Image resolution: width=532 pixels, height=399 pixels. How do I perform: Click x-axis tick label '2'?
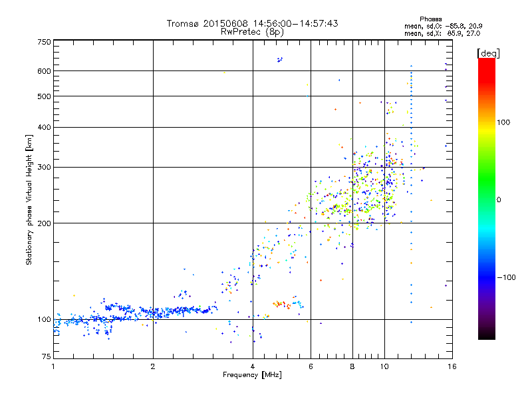pyautogui.click(x=153, y=366)
